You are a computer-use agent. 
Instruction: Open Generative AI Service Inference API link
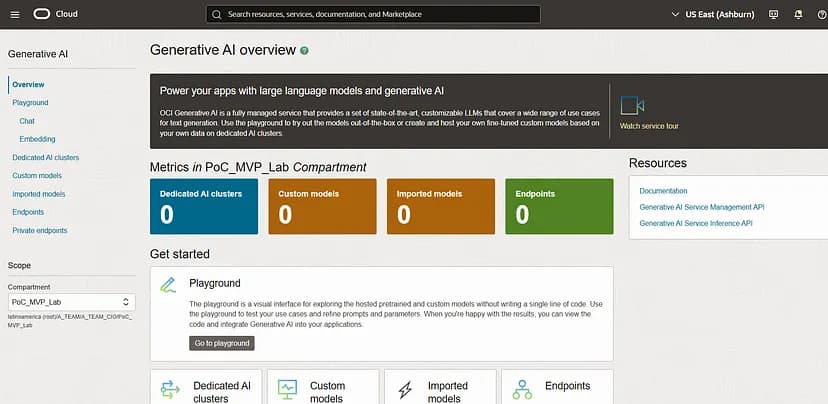tap(695, 223)
